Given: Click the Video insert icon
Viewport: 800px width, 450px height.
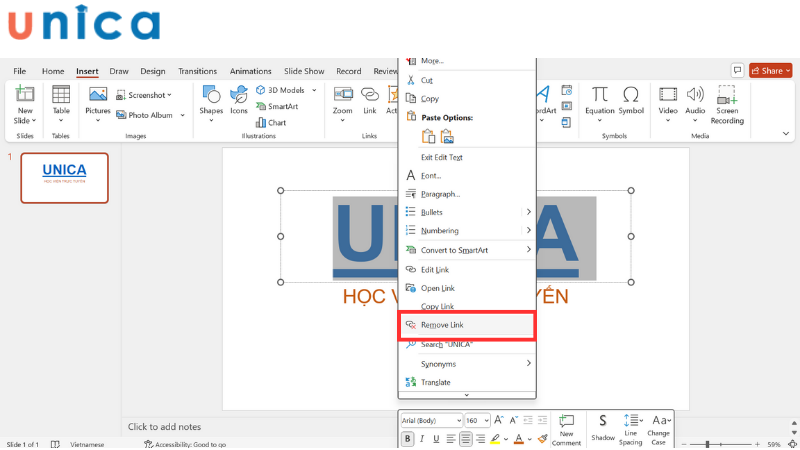Looking at the screenshot, I should [667, 94].
